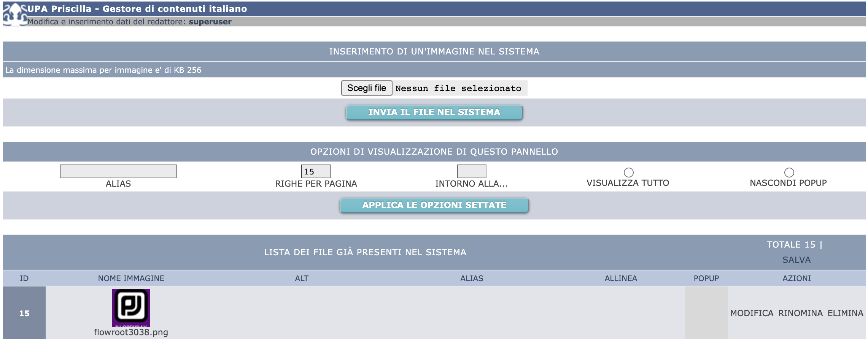Click the Salva link in list header

pyautogui.click(x=796, y=260)
